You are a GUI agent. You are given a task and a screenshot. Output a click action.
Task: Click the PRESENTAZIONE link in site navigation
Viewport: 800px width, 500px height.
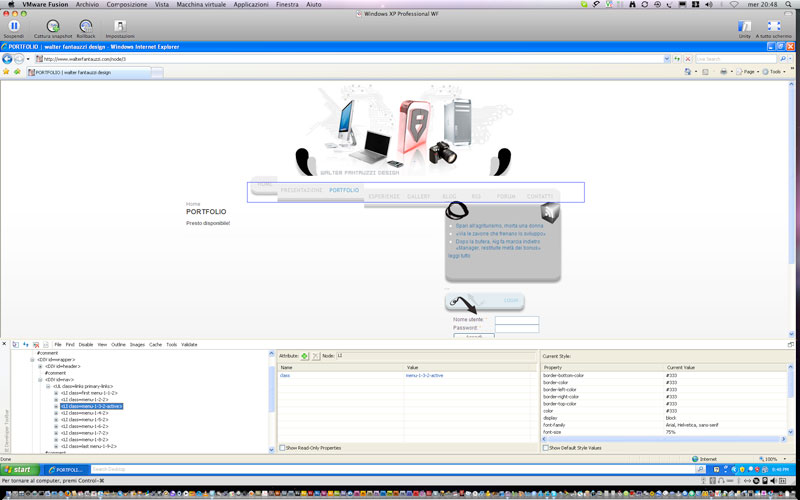301,189
